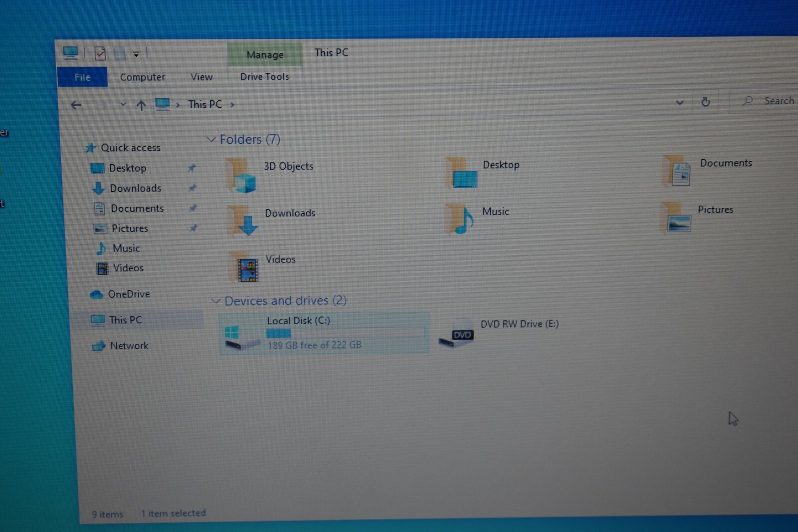Click the Music label in main pane

(495, 211)
